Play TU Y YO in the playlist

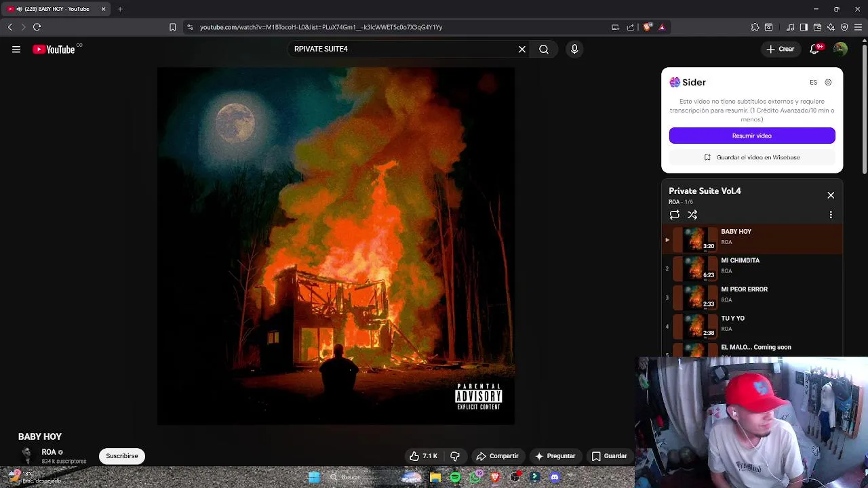pyautogui.click(x=752, y=326)
